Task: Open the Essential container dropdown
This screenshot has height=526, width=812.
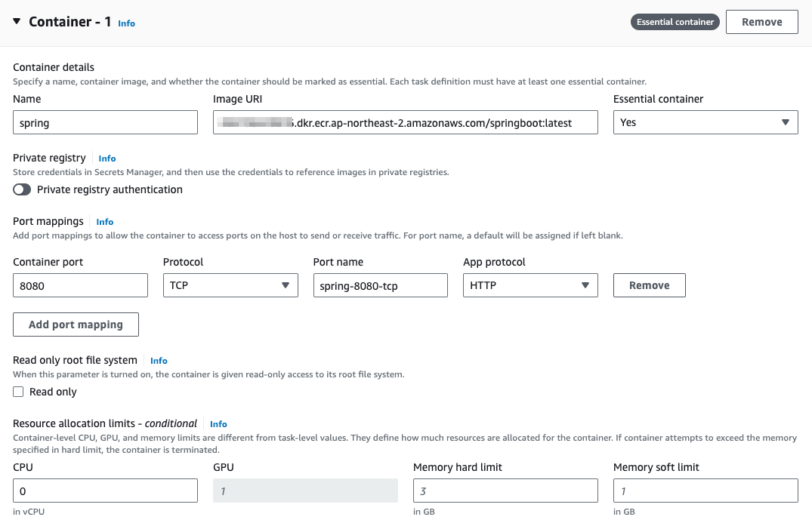Action: coord(705,122)
